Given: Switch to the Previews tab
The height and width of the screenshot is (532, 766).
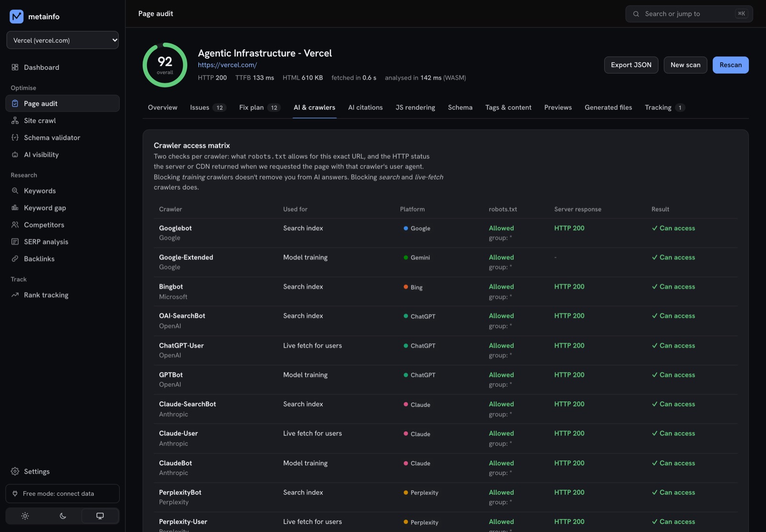Looking at the screenshot, I should [x=558, y=108].
